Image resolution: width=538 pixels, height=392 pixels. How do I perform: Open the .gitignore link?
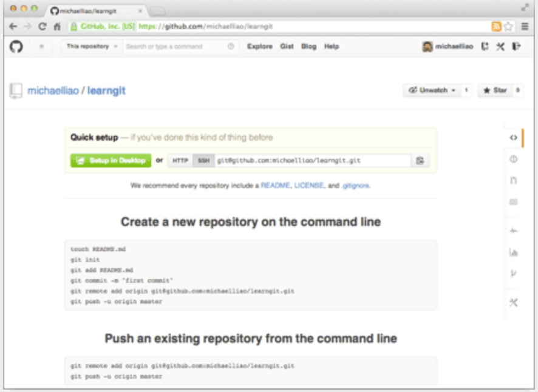click(355, 186)
